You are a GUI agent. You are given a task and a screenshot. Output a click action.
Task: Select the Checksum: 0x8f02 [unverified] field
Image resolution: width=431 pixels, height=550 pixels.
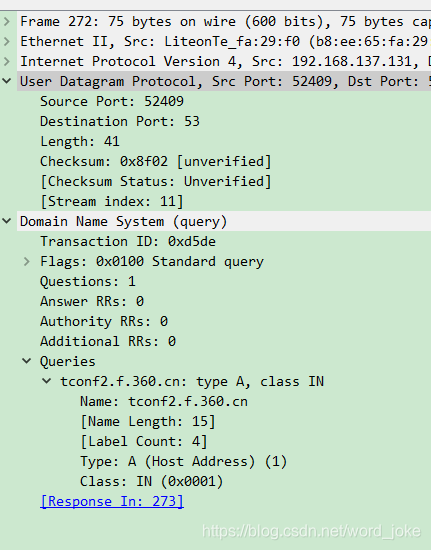pos(156,161)
